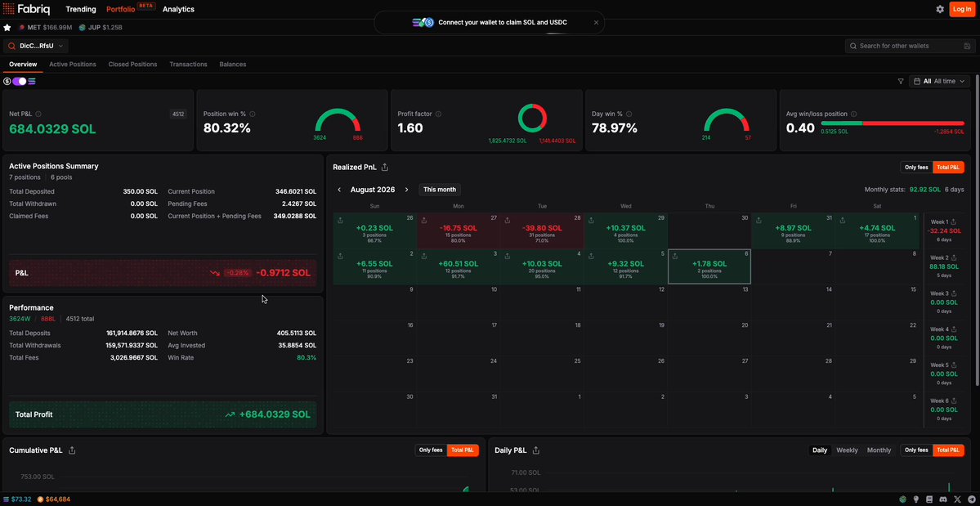
Task: Click the favorites star icon
Action: [7, 28]
